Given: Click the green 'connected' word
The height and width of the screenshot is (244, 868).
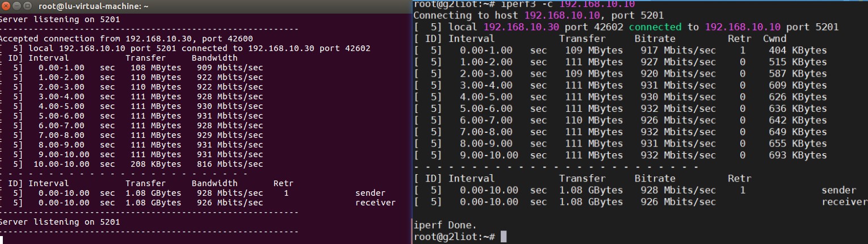Looking at the screenshot, I should click(655, 27).
